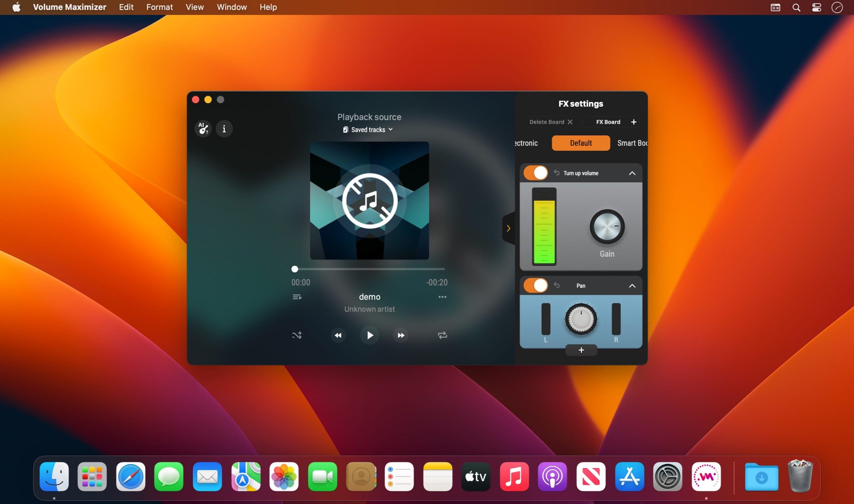Disable the Turn up volume effect
Screen dimensions: 854x504
pyautogui.click(x=535, y=173)
